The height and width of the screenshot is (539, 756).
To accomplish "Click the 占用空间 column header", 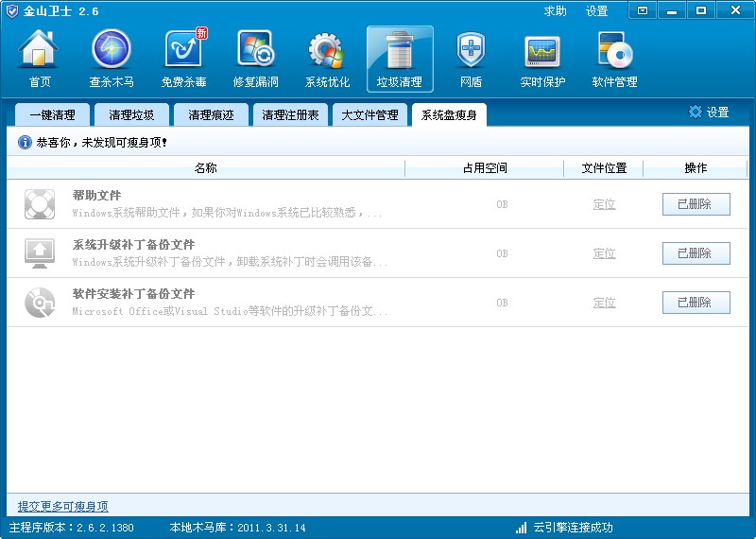I will (485, 168).
